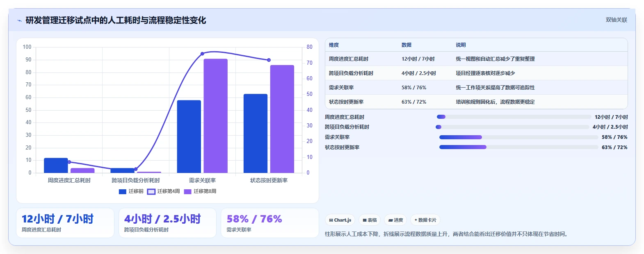The height and width of the screenshot is (254, 644).
Task: Toggle the 迁移第4周 legend item
Action: click(x=163, y=191)
